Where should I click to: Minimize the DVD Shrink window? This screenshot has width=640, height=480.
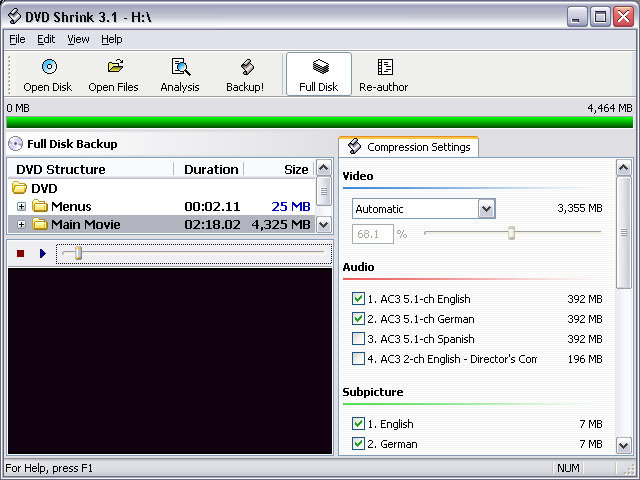click(577, 17)
